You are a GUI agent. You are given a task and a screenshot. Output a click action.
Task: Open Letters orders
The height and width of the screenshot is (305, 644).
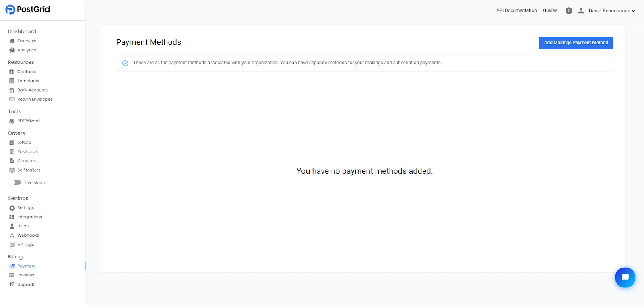point(24,143)
